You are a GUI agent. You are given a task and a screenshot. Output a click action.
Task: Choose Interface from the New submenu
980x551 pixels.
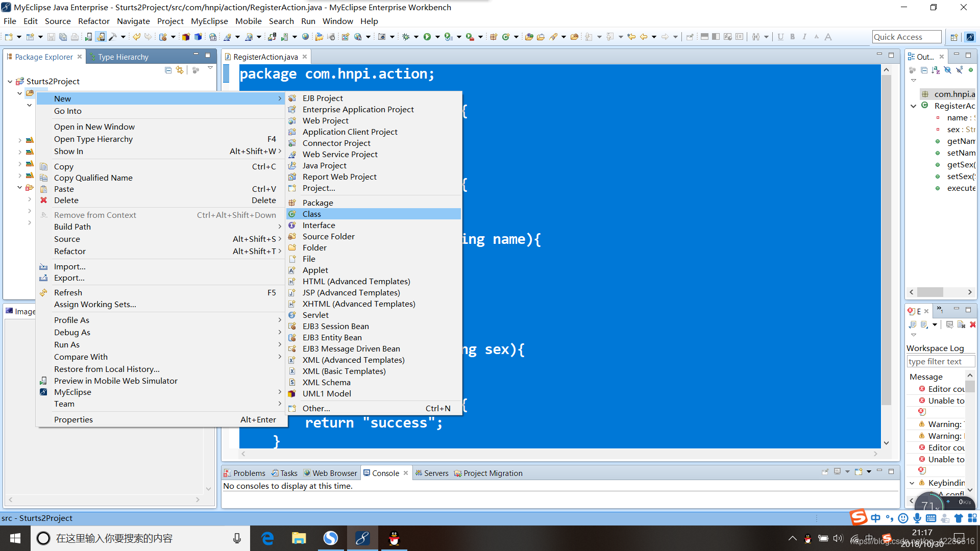tap(374, 225)
